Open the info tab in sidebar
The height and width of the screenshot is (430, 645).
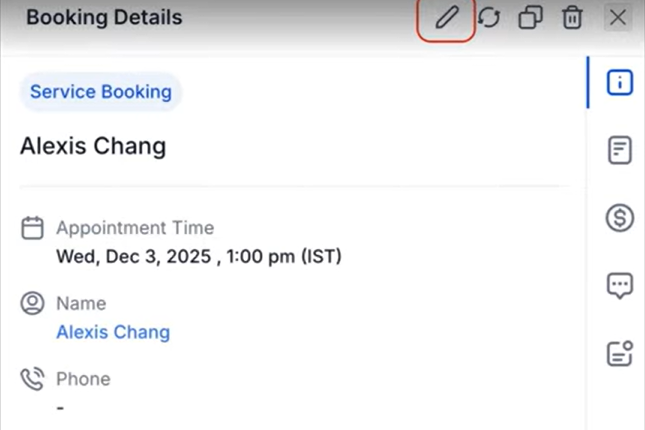pyautogui.click(x=620, y=83)
